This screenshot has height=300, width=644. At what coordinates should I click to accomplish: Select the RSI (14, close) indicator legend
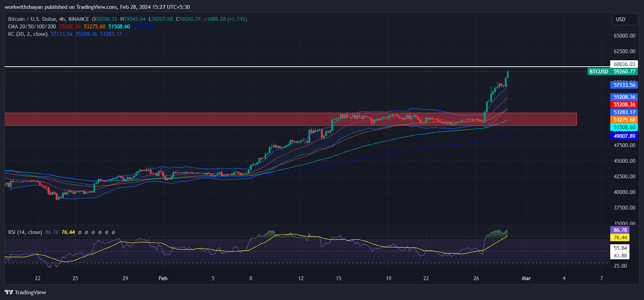click(x=25, y=232)
